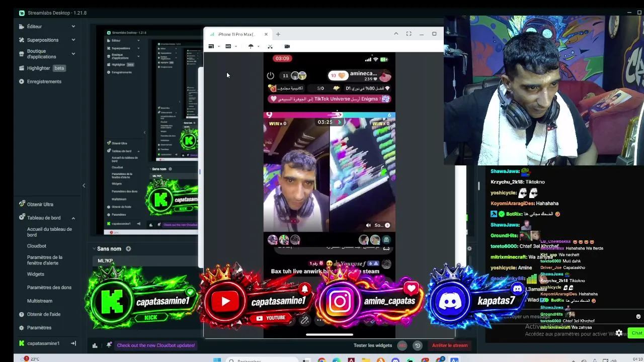Click the Superpositions sidebar icon
The width and height of the screenshot is (644, 362).
(x=22, y=40)
